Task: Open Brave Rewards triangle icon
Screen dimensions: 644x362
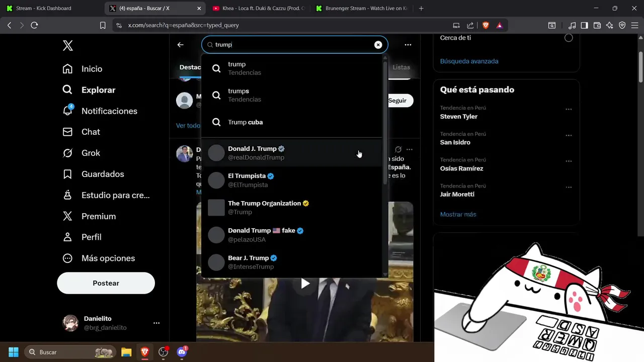Action: 500,25
